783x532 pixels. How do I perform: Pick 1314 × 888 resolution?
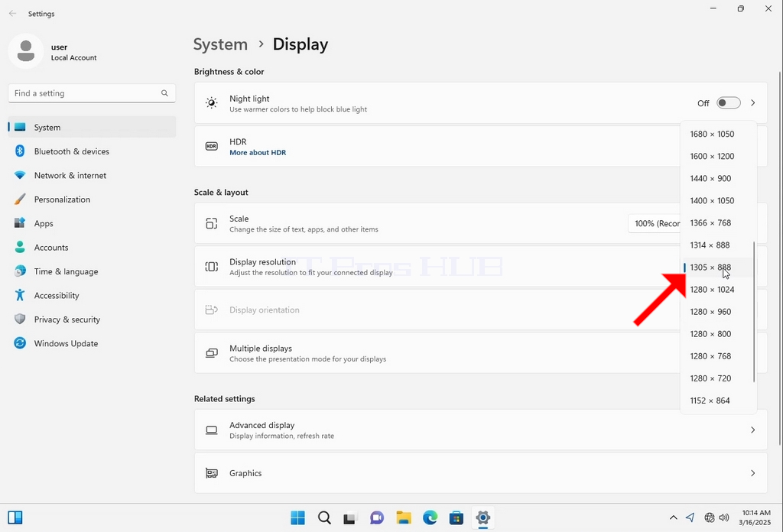point(719,245)
